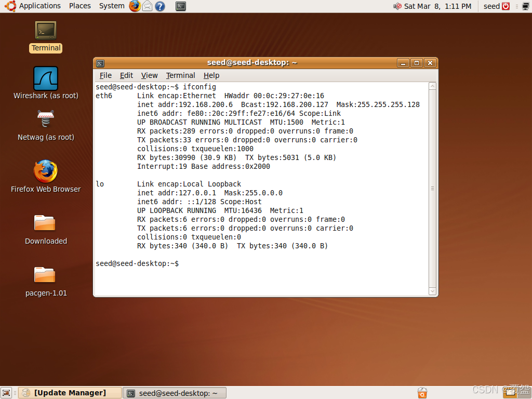Click inet addr:192.168.200.6 text
Image resolution: width=532 pixels, height=399 pixels.
tap(185, 104)
